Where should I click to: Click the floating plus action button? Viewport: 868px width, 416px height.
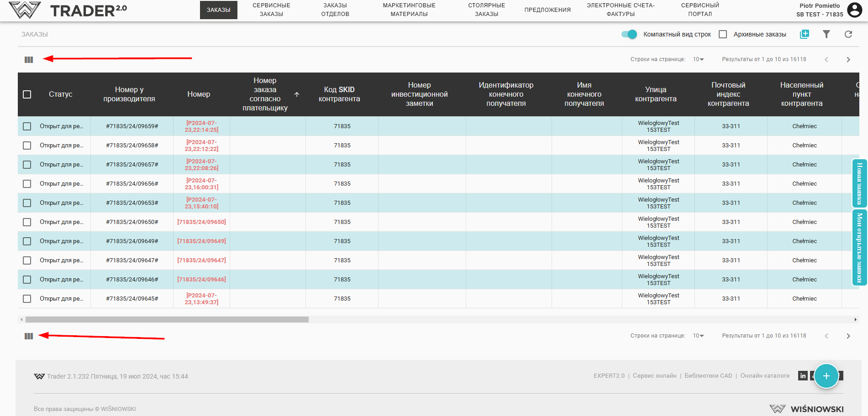[x=826, y=376]
